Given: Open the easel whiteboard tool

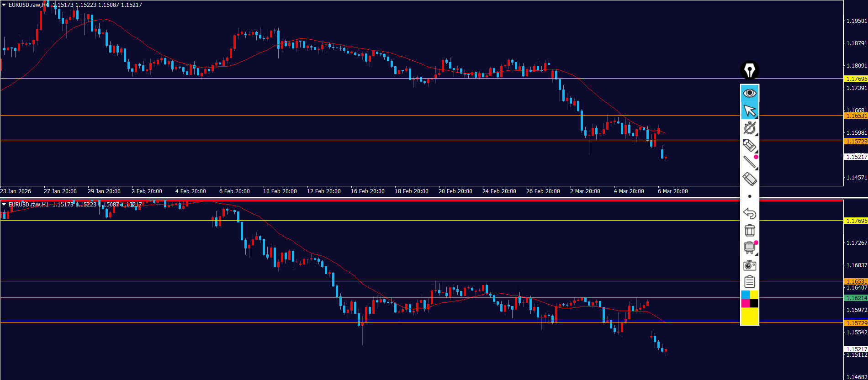Looking at the screenshot, I should coord(749,248).
